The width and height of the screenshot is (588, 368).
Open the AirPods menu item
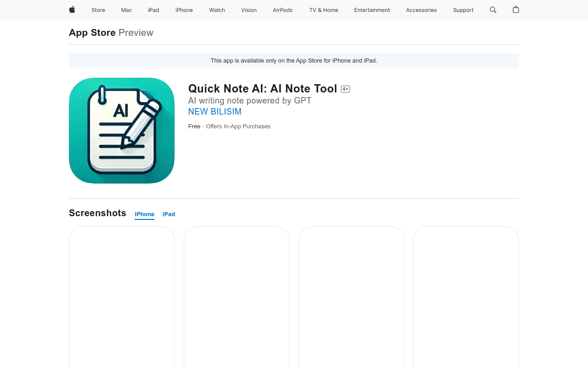pyautogui.click(x=283, y=10)
